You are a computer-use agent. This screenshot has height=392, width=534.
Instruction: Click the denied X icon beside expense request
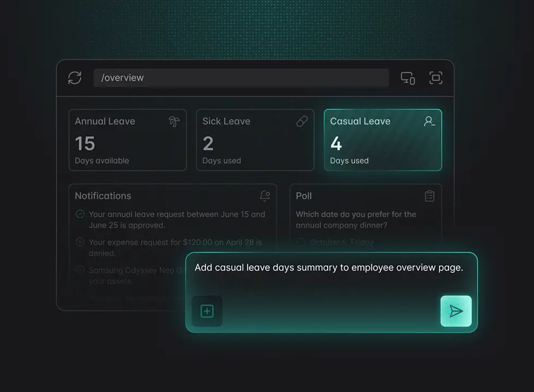click(x=80, y=242)
